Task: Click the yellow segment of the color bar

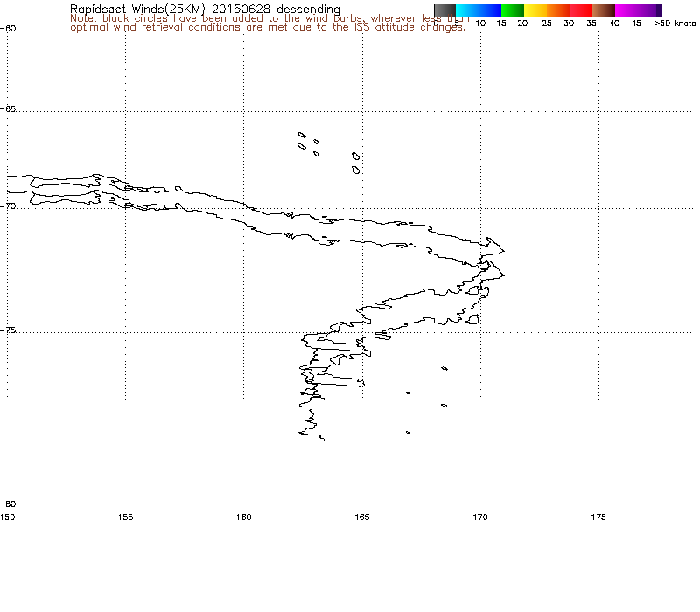Action: (535, 10)
